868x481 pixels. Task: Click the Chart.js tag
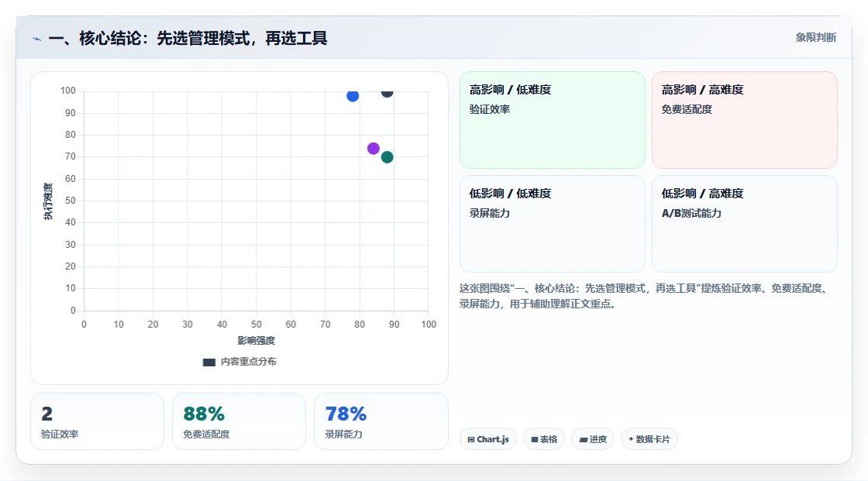(x=488, y=439)
